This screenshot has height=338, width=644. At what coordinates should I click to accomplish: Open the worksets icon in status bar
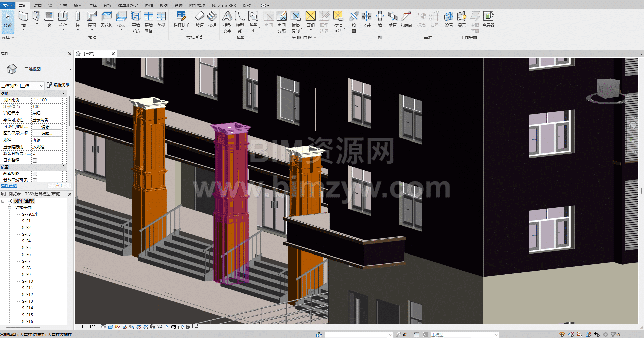319,335
